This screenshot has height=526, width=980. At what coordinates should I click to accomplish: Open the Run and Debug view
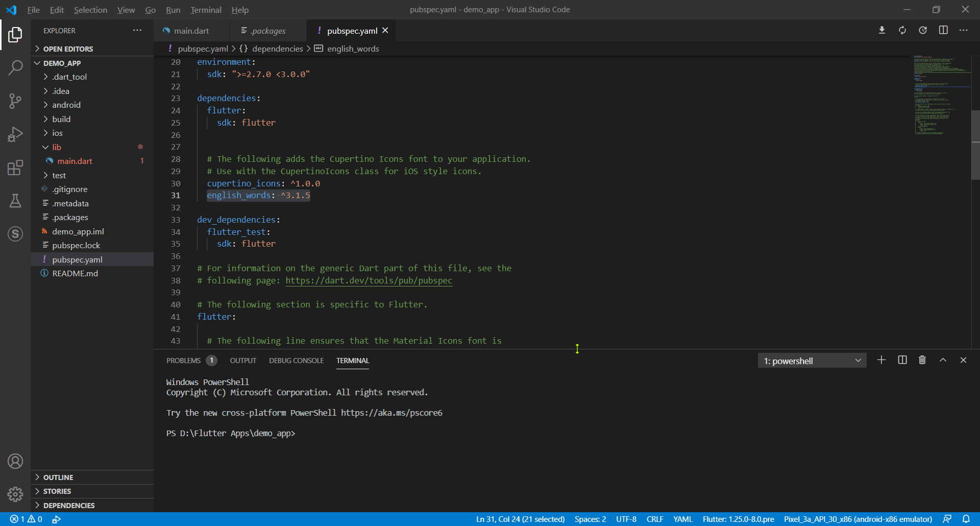(x=15, y=134)
